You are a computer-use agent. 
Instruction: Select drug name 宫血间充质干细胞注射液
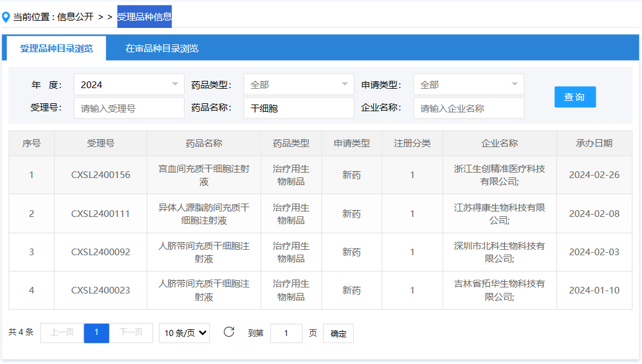[x=203, y=174]
